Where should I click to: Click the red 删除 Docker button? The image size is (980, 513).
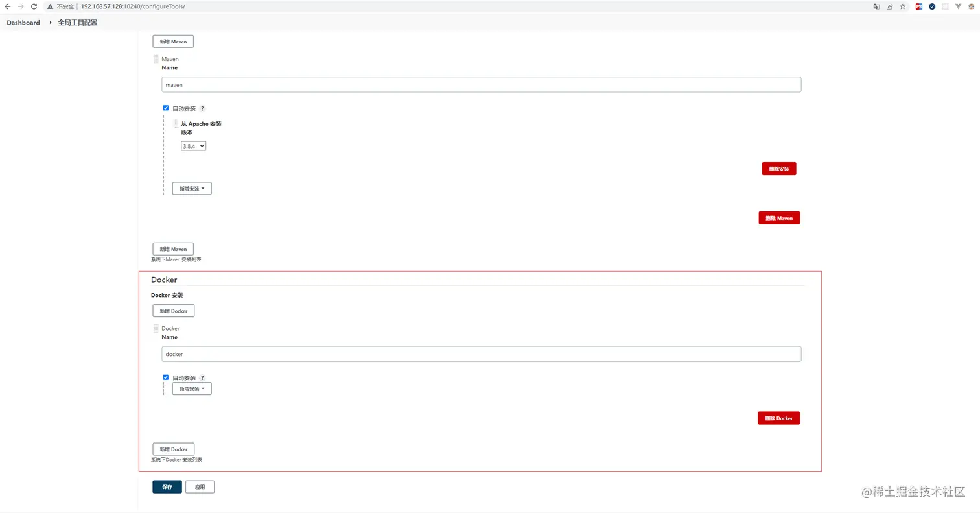coord(778,418)
